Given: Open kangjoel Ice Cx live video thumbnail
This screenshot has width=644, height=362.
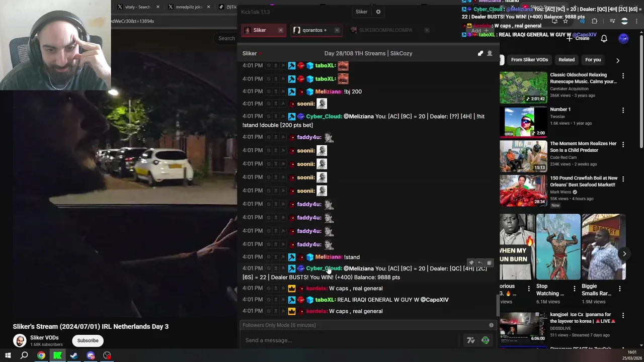Looking at the screenshot, I should (x=523, y=327).
